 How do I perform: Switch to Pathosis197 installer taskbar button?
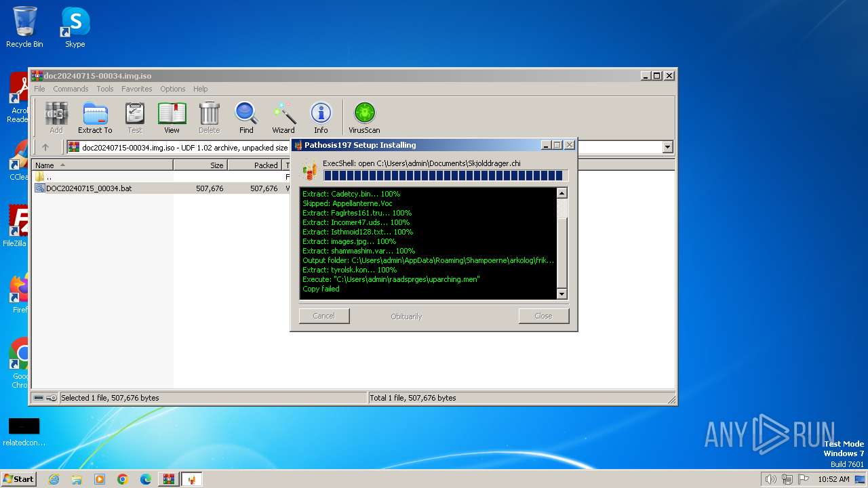[192, 479]
